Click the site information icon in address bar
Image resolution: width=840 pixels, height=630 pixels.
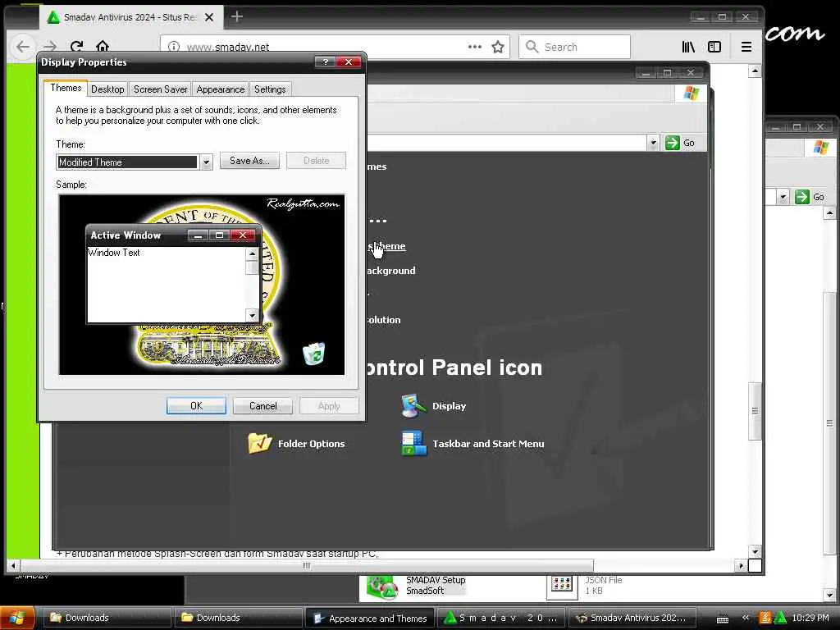174,47
